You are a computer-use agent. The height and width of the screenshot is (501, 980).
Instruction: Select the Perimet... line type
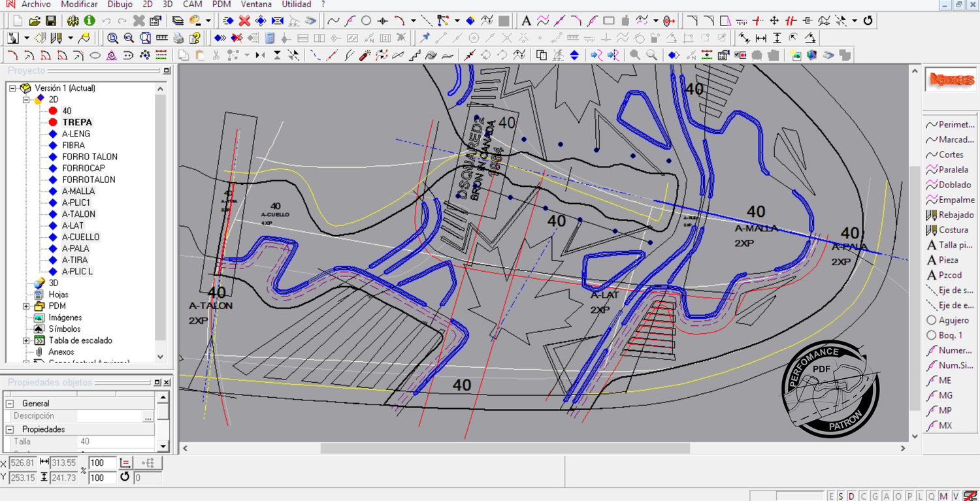pyautogui.click(x=951, y=124)
